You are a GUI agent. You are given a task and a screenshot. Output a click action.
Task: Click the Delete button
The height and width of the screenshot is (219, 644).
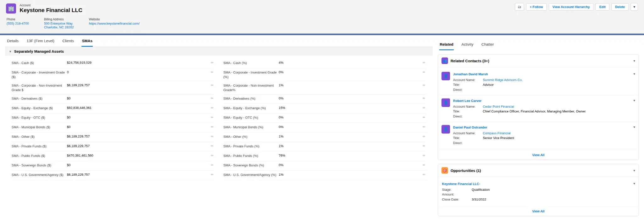620,7
